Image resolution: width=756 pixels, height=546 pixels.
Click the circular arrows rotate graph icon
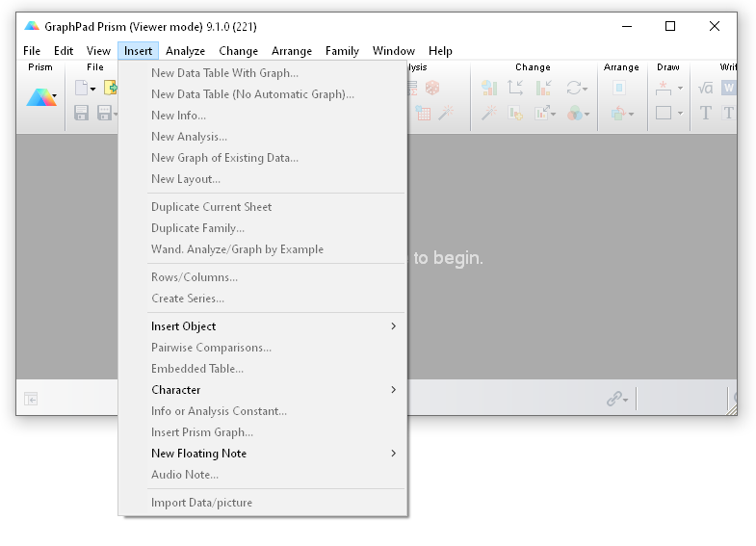(573, 88)
